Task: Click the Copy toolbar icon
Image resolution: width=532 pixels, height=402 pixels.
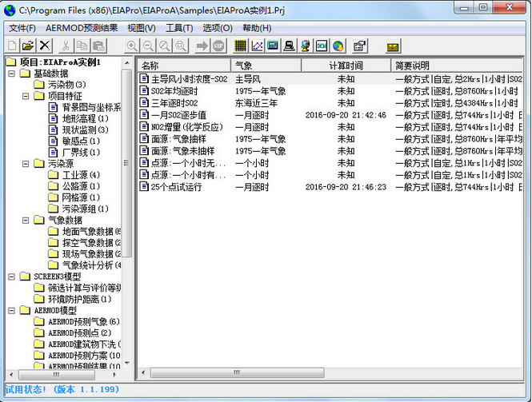Action: click(x=82, y=46)
